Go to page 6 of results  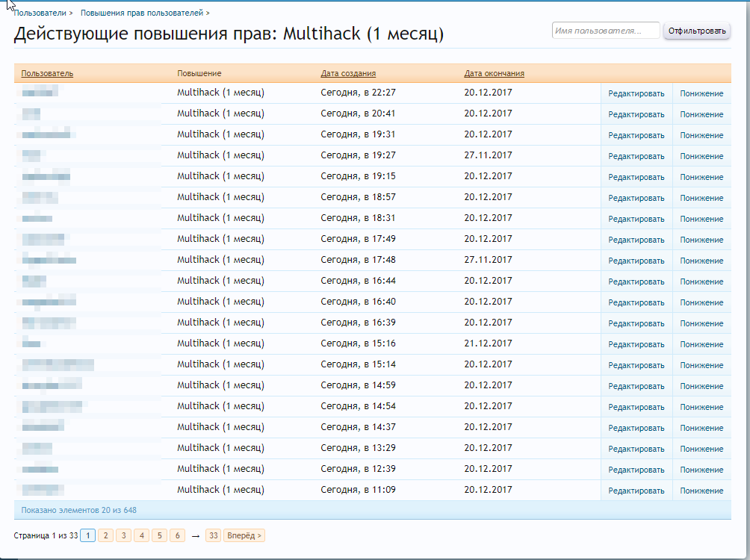pos(178,535)
